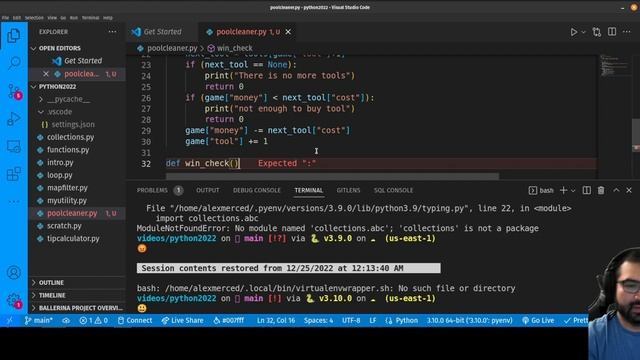Click win_check breadcrumb symbol
The width and height of the screenshot is (640, 360).
click(x=230, y=48)
